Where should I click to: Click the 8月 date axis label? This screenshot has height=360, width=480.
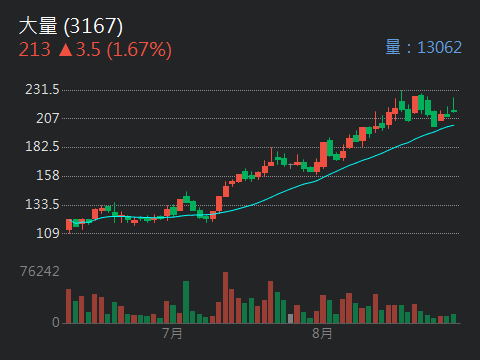322,333
